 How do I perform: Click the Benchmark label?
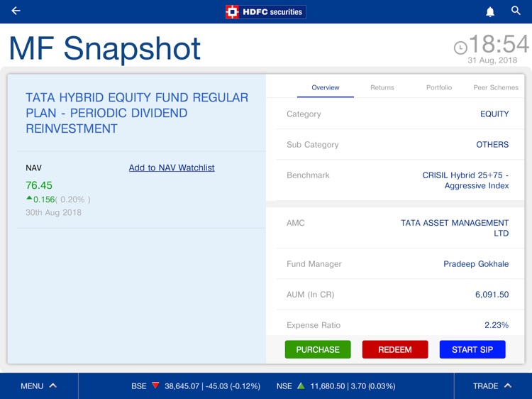tap(308, 175)
